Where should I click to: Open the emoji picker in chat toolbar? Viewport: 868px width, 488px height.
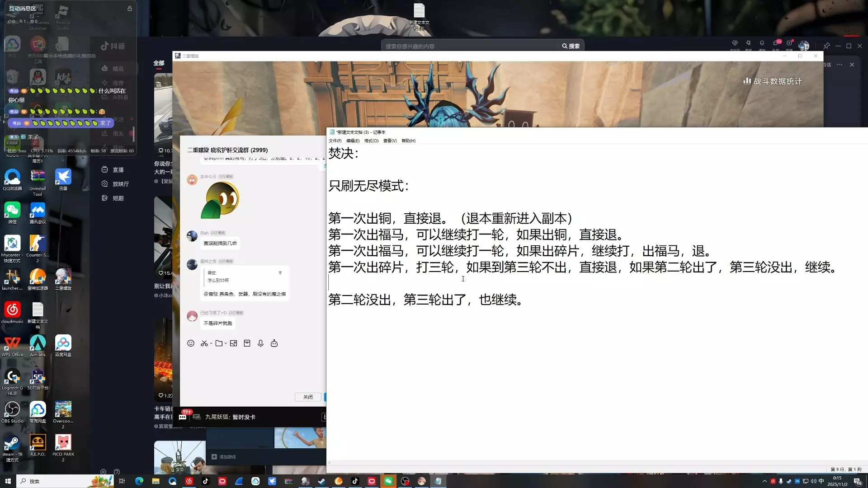click(191, 343)
